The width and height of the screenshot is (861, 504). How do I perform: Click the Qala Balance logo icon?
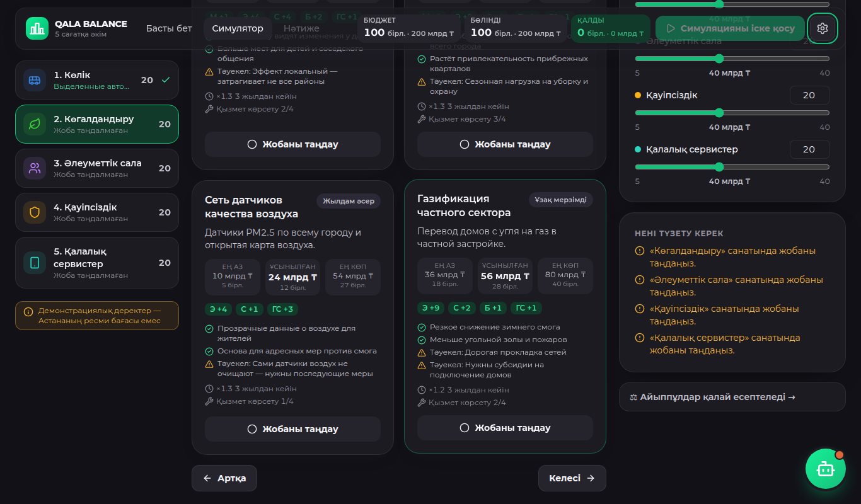pyautogui.click(x=37, y=28)
